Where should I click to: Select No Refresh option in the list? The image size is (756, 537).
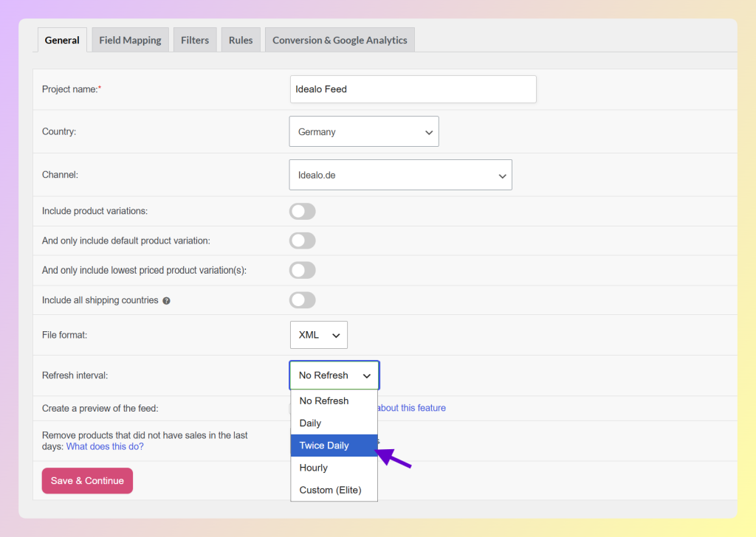coord(334,401)
